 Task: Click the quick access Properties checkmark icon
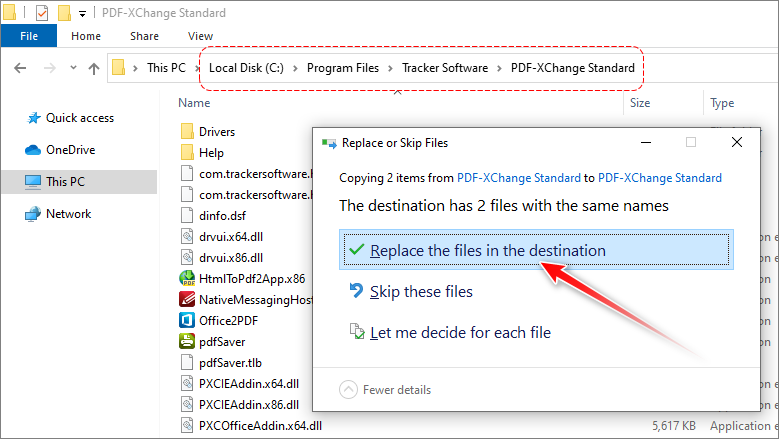(x=42, y=13)
